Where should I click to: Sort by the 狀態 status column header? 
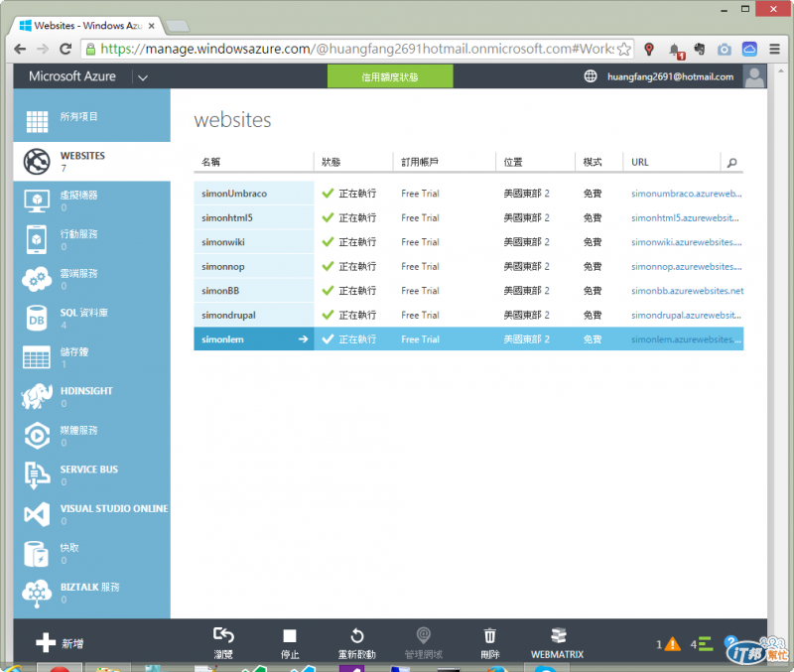(x=331, y=162)
